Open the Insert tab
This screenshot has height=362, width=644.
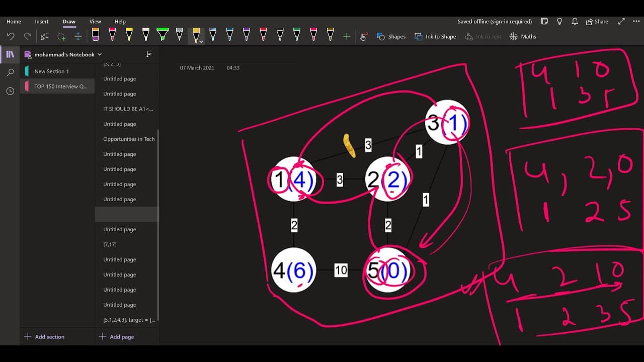[x=42, y=22]
